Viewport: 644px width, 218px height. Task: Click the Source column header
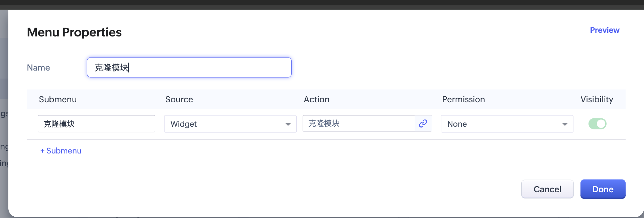coord(179,99)
